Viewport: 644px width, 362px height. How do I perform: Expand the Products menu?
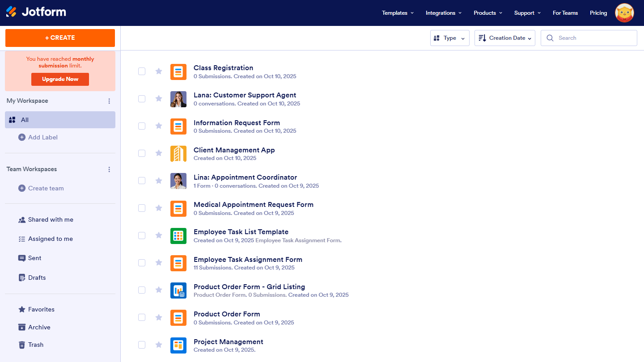click(488, 13)
